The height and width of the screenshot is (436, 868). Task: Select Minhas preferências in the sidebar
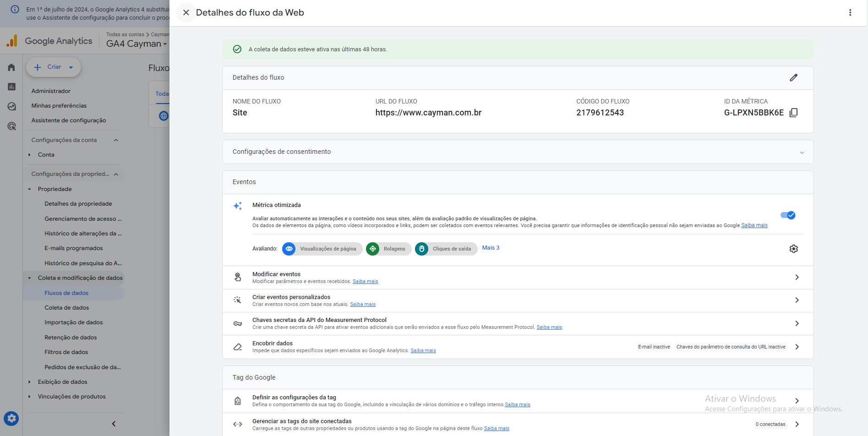pyautogui.click(x=59, y=106)
